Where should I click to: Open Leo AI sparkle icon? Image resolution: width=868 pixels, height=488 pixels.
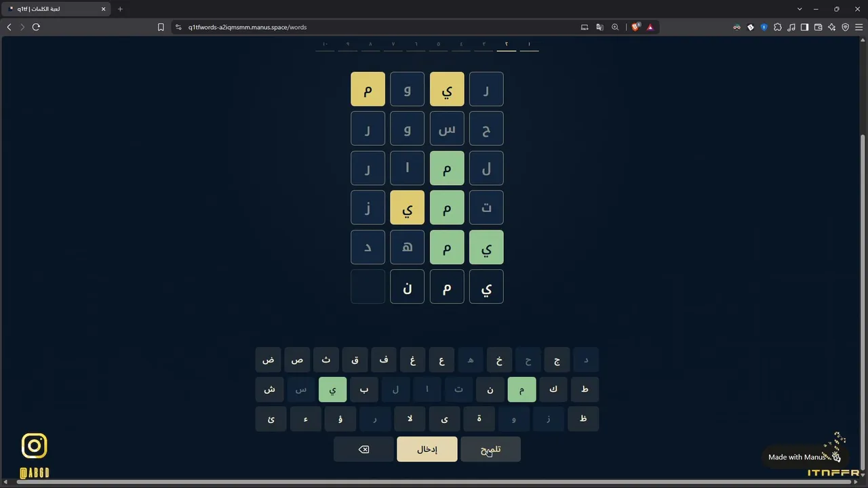(x=831, y=27)
